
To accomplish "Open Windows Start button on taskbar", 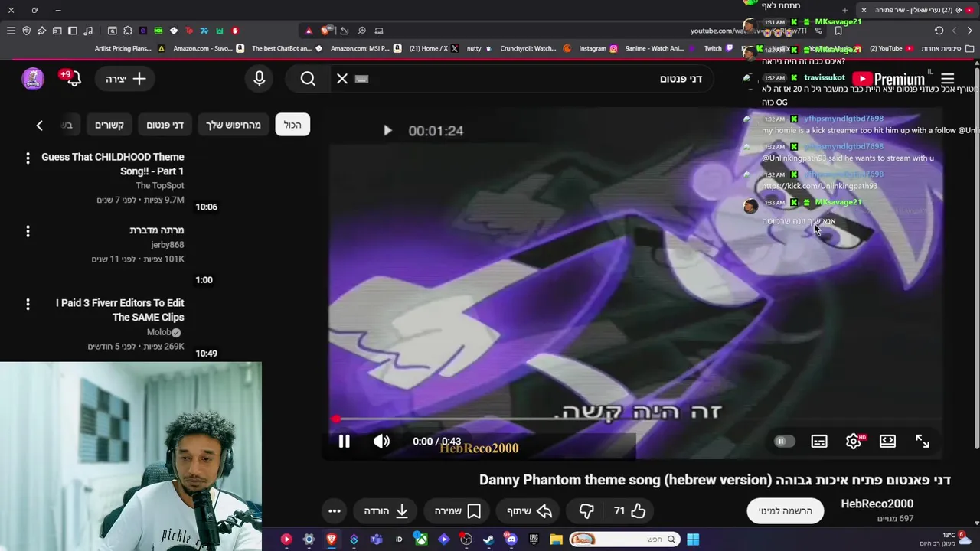I will pyautogui.click(x=693, y=539).
